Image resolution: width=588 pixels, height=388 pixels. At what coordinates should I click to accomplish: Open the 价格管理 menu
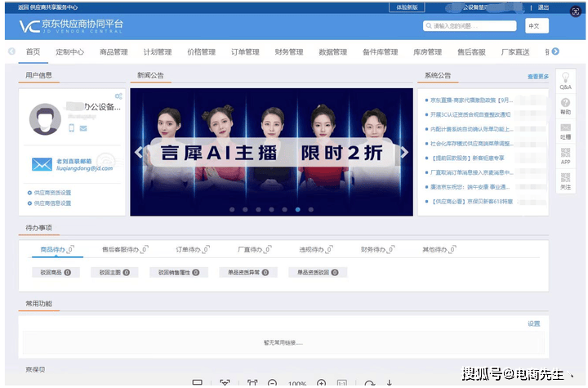[202, 51]
